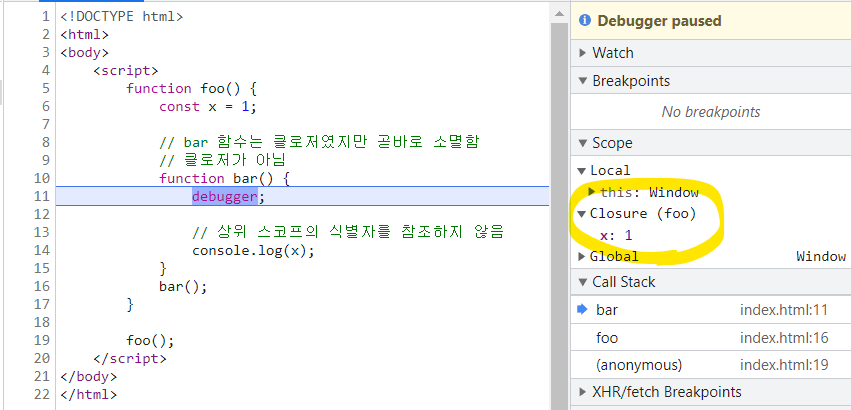Click the 'No breakpoints' text
The image size is (851, 410).
710,112
